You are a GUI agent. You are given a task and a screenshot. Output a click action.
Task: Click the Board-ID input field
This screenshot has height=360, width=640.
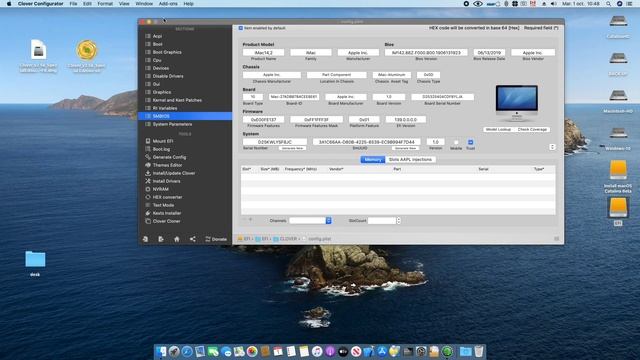click(x=293, y=97)
